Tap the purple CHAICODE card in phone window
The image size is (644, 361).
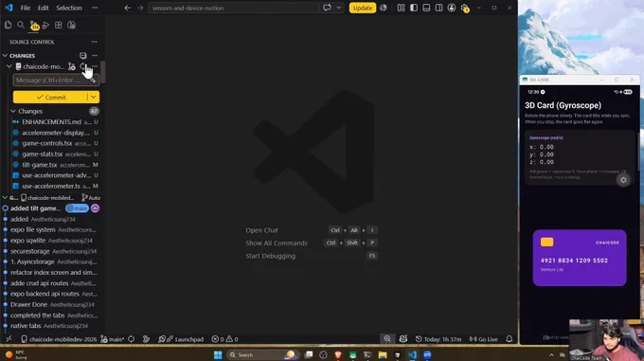point(579,258)
